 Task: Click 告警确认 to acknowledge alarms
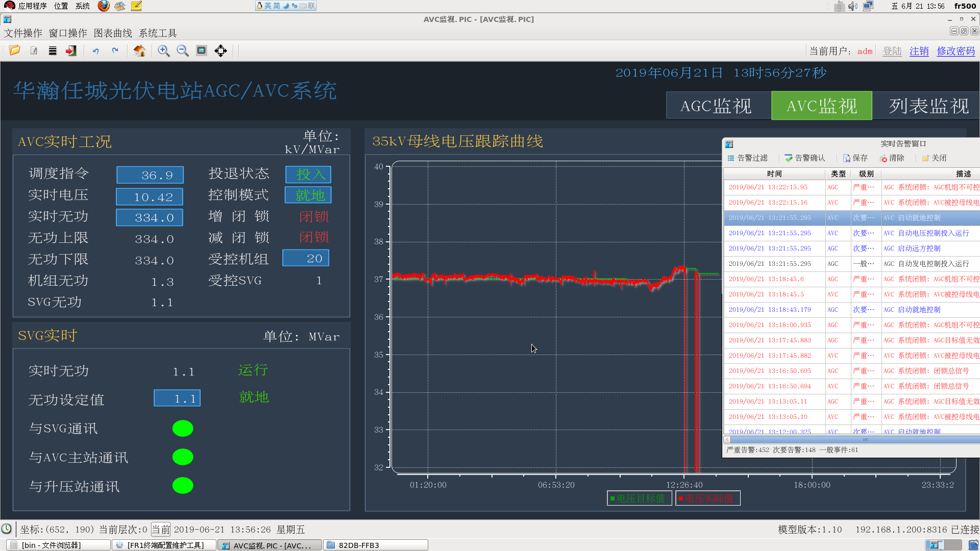(x=805, y=158)
